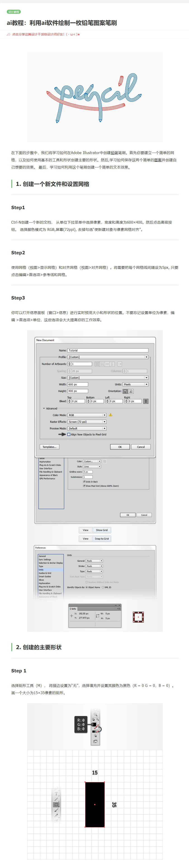Screen dimensions: 189x868
Task: Click the Default Fill and Stroke icon
Action: (x=94, y=720)
